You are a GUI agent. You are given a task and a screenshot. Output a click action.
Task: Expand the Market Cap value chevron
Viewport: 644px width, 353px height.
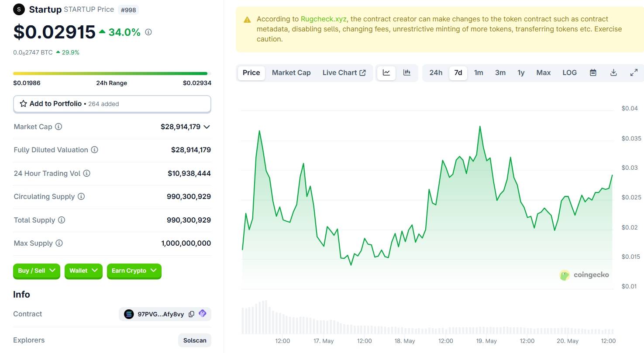pyautogui.click(x=207, y=127)
